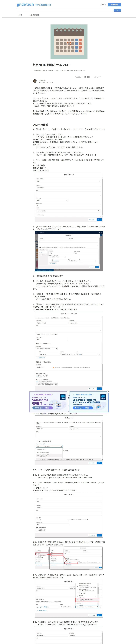138x644 pixels.
Task: Click 完了 in the 新規ループ dialog
Action: (x=99, y=463)
